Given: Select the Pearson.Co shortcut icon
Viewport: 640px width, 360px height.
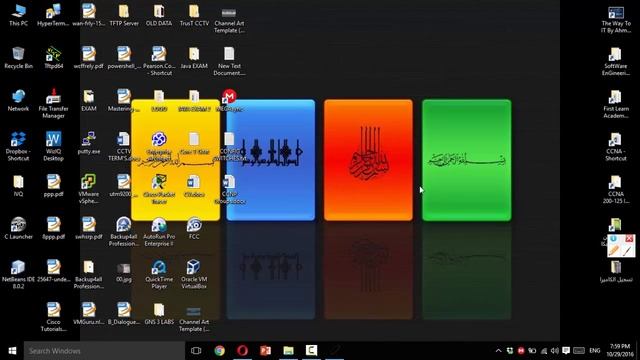Looking at the screenshot, I should coord(159,61).
